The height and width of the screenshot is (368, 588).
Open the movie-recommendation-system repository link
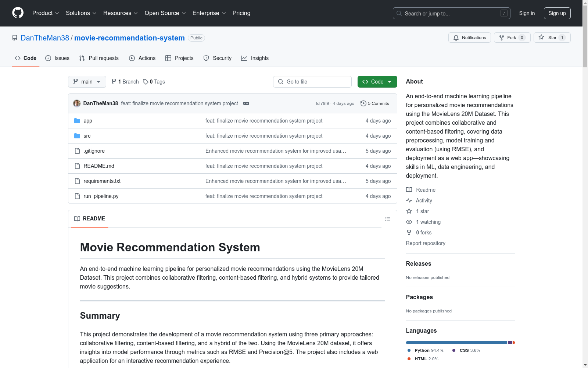[129, 38]
